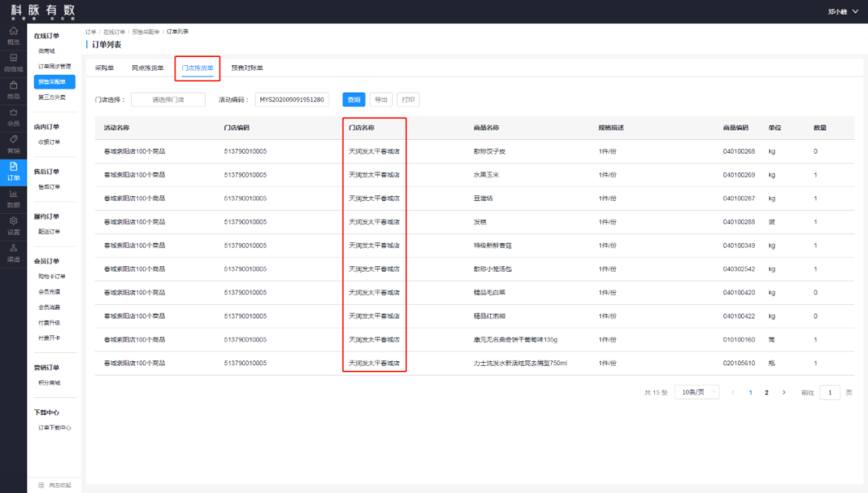Click the 打印 print button
The width and height of the screenshot is (868, 493).
[408, 100]
